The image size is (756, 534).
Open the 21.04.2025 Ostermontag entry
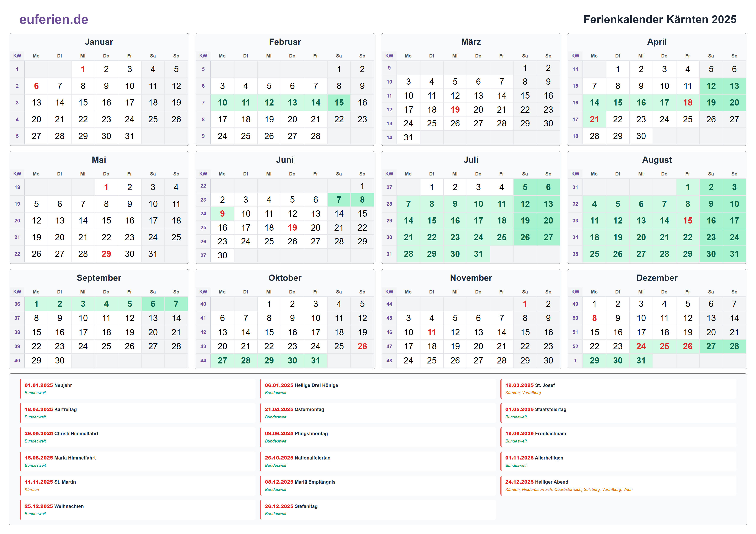378,413
